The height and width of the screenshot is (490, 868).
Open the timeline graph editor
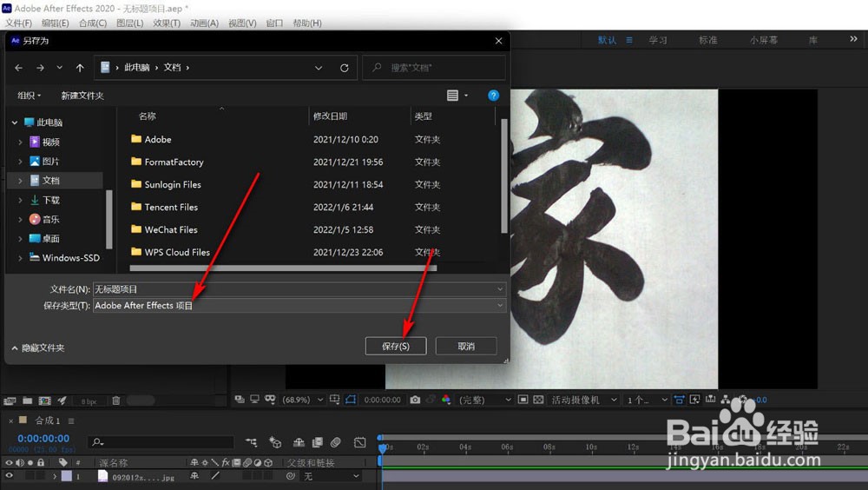(360, 442)
